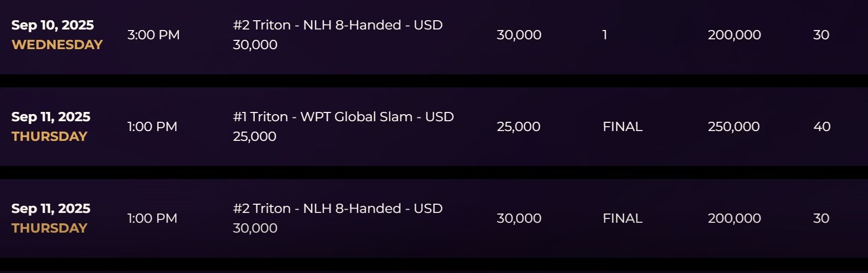Select the Sep 11 date in WPT Global Slam row

pyautogui.click(x=51, y=117)
